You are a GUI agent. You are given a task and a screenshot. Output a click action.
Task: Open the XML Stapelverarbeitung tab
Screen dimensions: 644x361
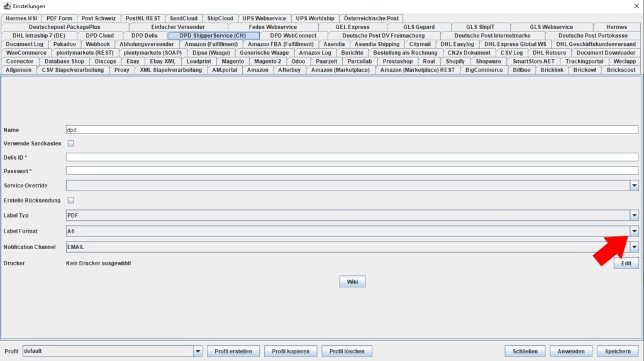coord(171,70)
